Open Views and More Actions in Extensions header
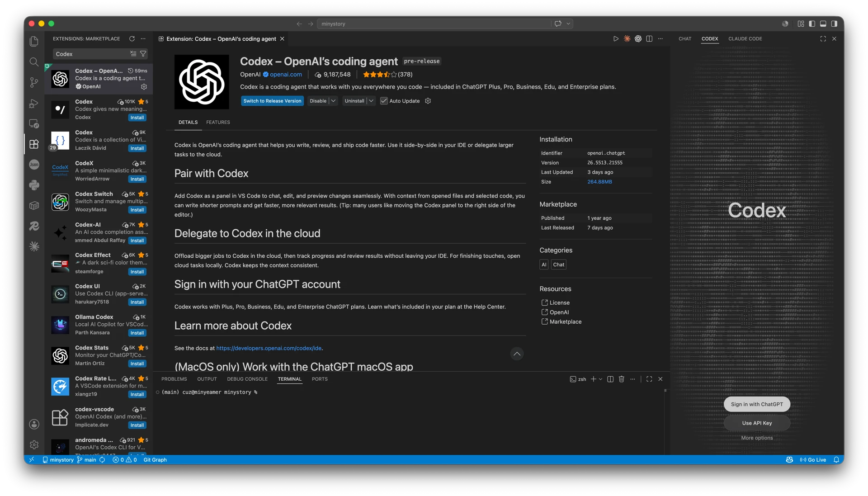Image resolution: width=868 pixels, height=496 pixels. (x=143, y=39)
